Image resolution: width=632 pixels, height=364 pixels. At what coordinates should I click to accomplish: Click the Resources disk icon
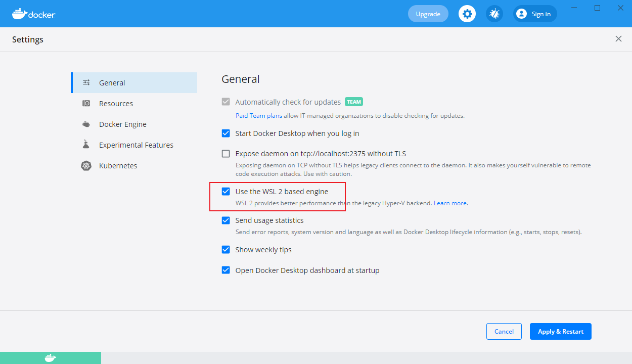click(86, 104)
